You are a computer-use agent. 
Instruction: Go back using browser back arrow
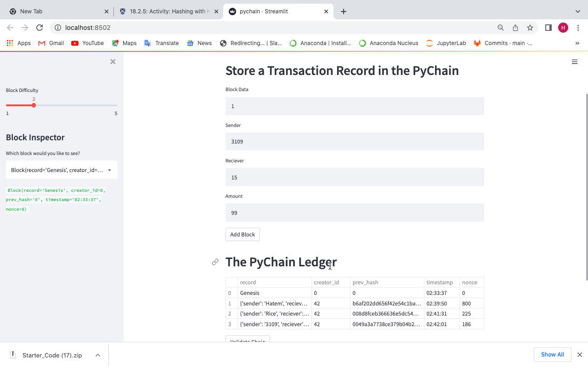point(10,28)
